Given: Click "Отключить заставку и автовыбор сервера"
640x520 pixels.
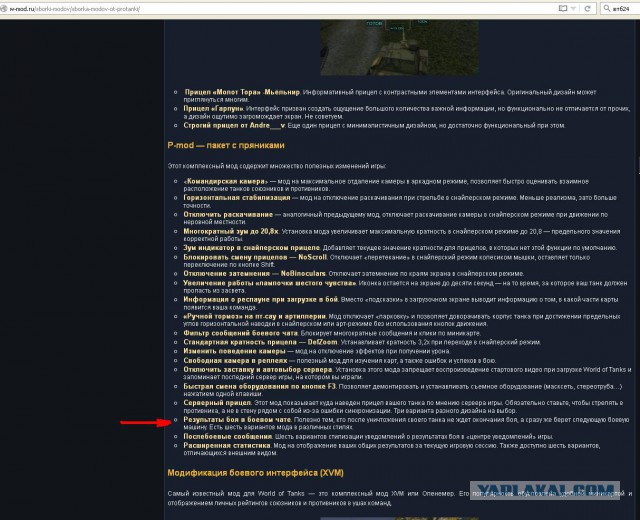Looking at the screenshot, I should [258, 369].
